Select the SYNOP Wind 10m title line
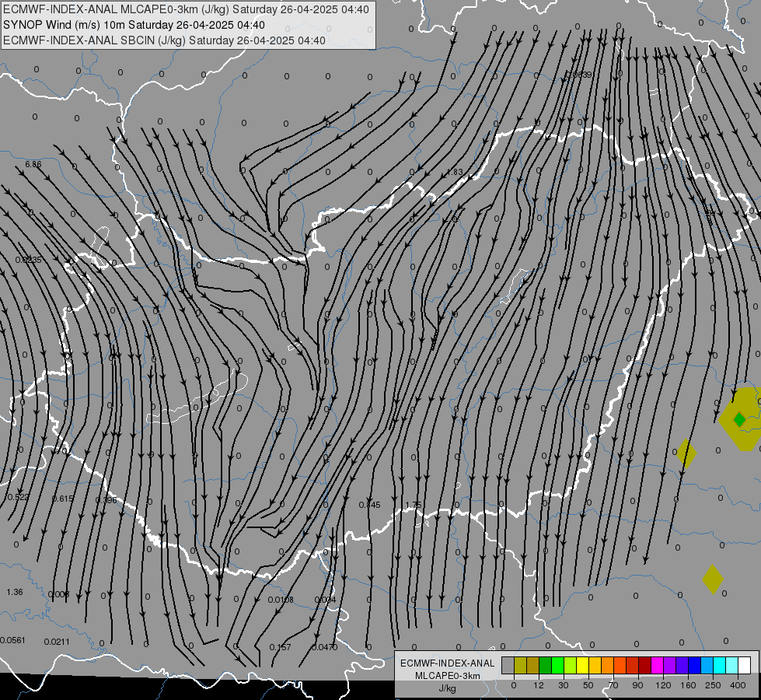761x700 pixels. [134, 25]
